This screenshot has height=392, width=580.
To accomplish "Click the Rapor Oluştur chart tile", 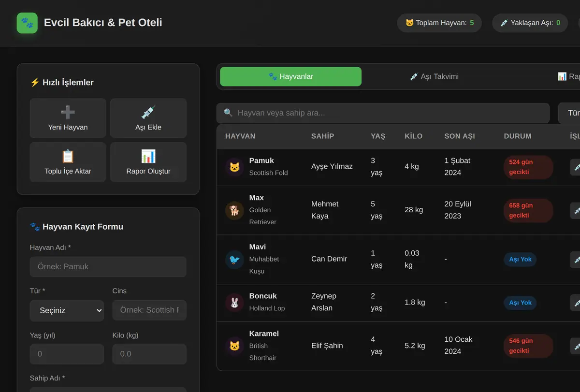I will coord(148,162).
